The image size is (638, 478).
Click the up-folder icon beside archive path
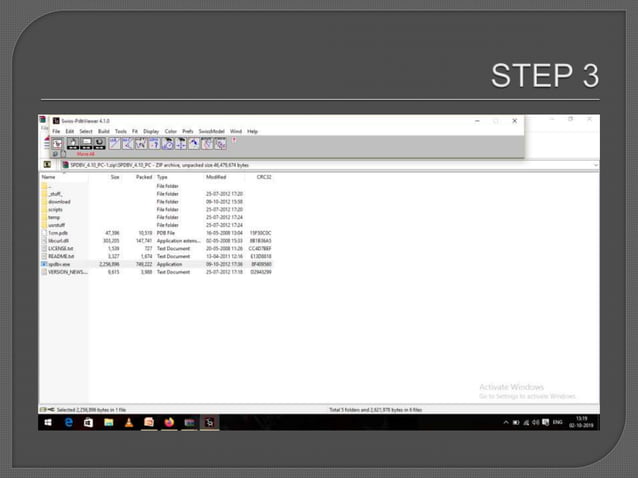coord(47,165)
